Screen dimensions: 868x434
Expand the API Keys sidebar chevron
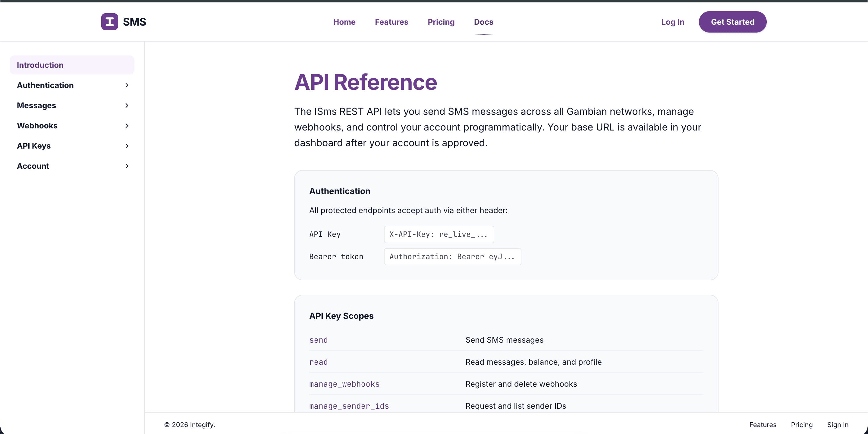pyautogui.click(x=127, y=146)
